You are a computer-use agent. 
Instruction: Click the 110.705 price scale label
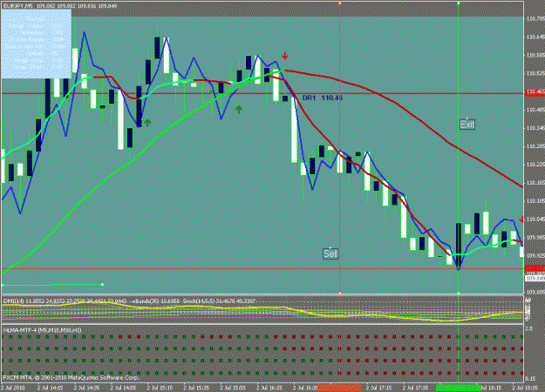pyautogui.click(x=535, y=19)
